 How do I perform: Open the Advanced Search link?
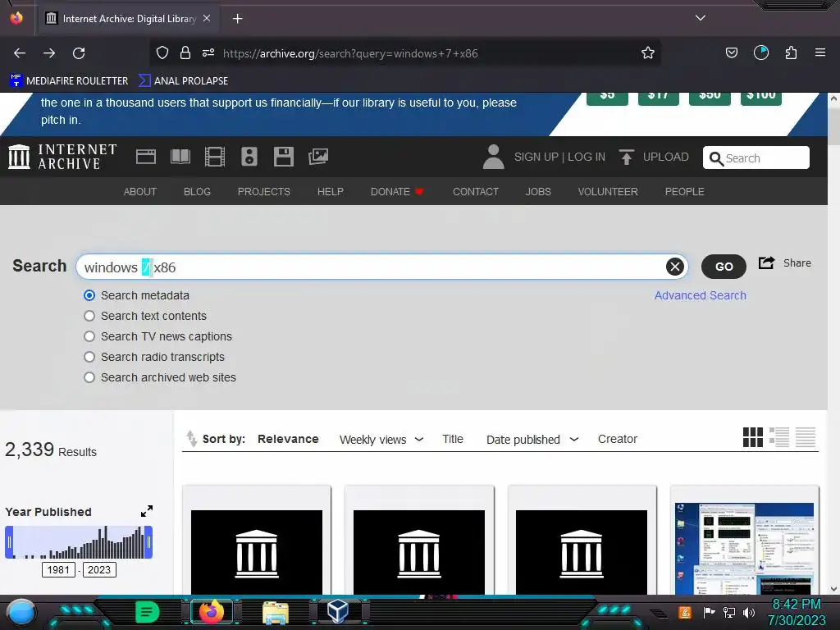pyautogui.click(x=701, y=295)
